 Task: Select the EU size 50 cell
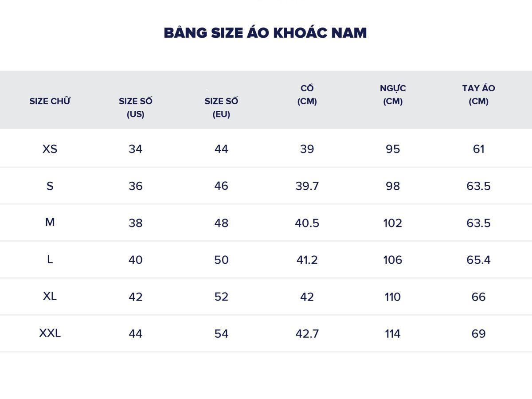221,260
